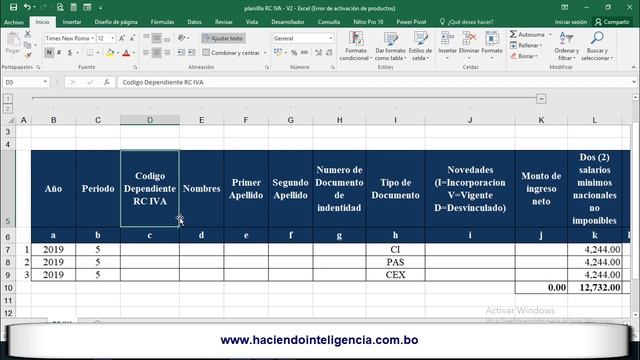Image resolution: width=640 pixels, height=360 pixels.
Task: Open the Archivo tab
Action: (14, 22)
